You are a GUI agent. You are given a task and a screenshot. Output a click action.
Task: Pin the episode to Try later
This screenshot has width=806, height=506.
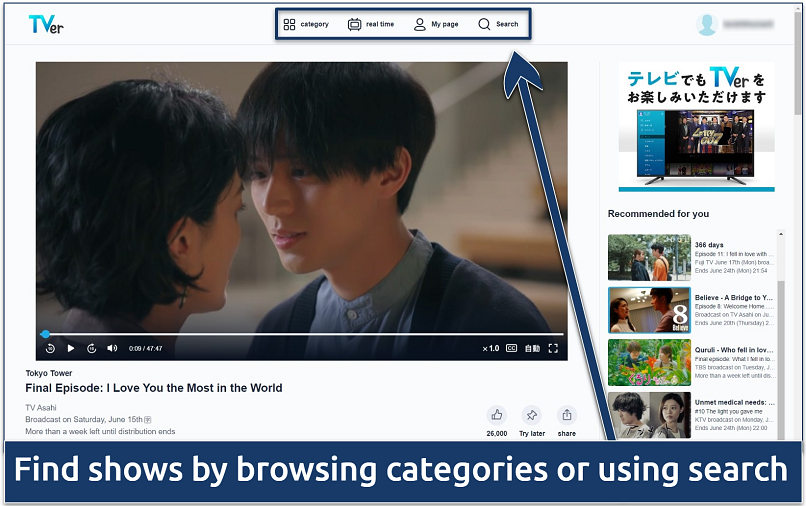click(x=532, y=415)
